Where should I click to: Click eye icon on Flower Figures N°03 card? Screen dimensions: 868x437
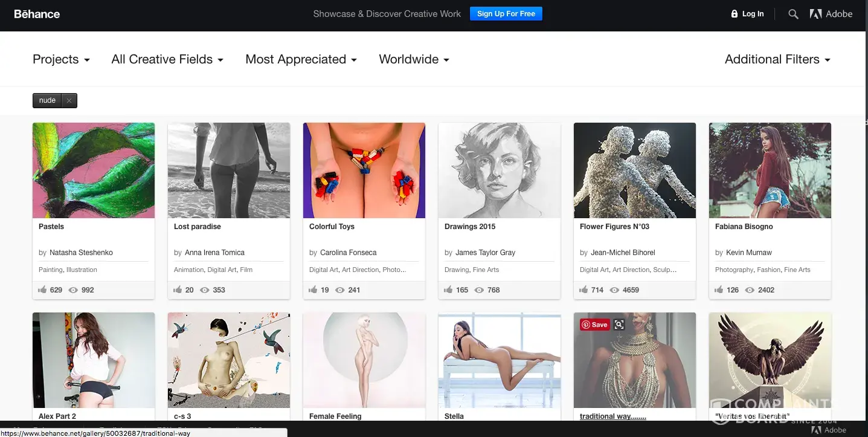pyautogui.click(x=615, y=290)
